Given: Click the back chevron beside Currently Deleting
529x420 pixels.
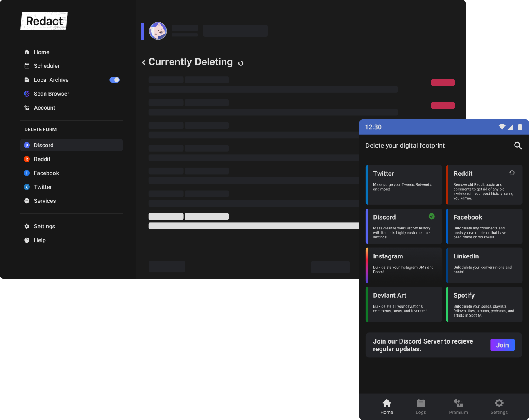Looking at the screenshot, I should coord(143,62).
